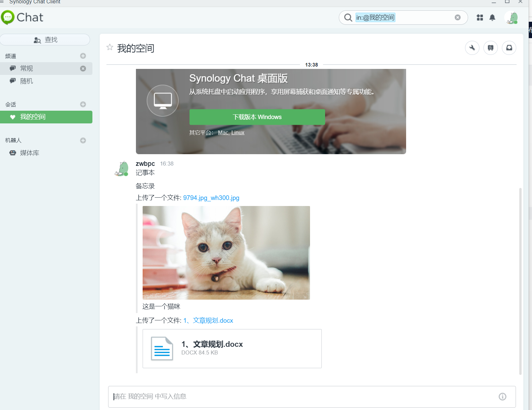
Task: Click the docx document icon
Action: [x=162, y=348]
